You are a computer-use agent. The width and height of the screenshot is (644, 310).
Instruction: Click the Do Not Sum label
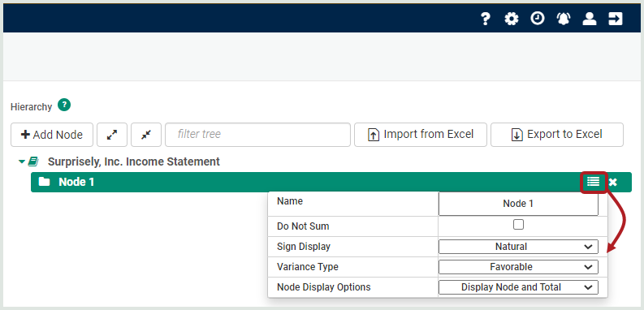[303, 226]
